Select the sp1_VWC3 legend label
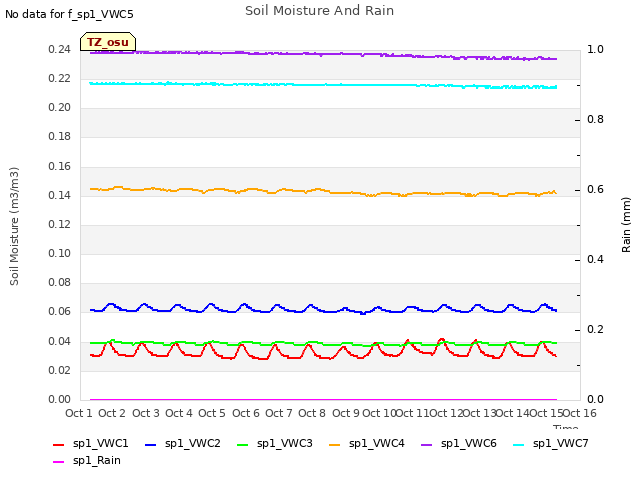This screenshot has width=640, height=480. (284, 444)
